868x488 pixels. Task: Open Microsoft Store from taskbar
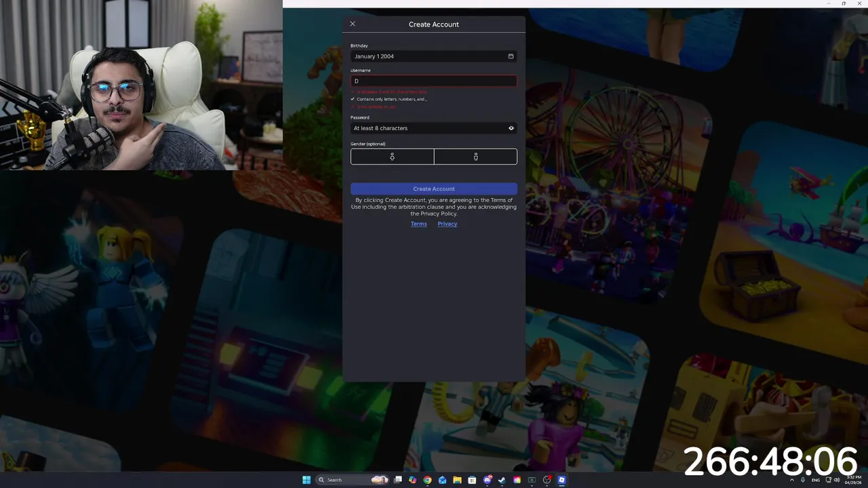pos(472,480)
